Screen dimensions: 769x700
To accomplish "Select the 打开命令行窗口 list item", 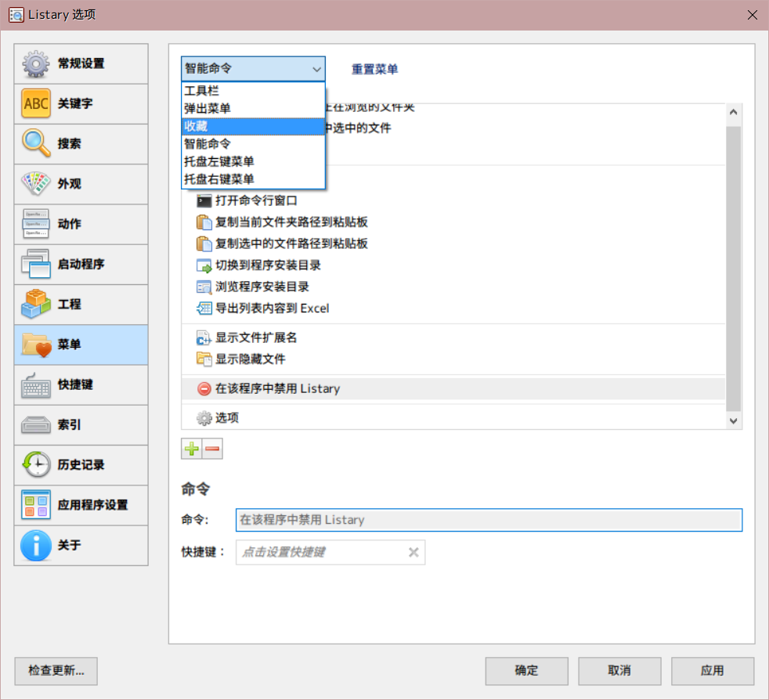I will (x=453, y=200).
